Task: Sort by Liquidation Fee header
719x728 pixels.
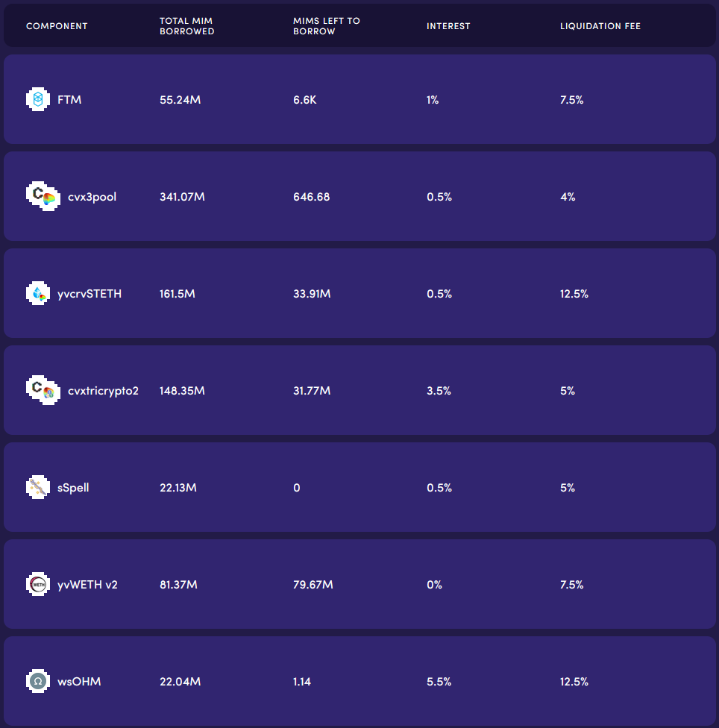Action: (600, 26)
